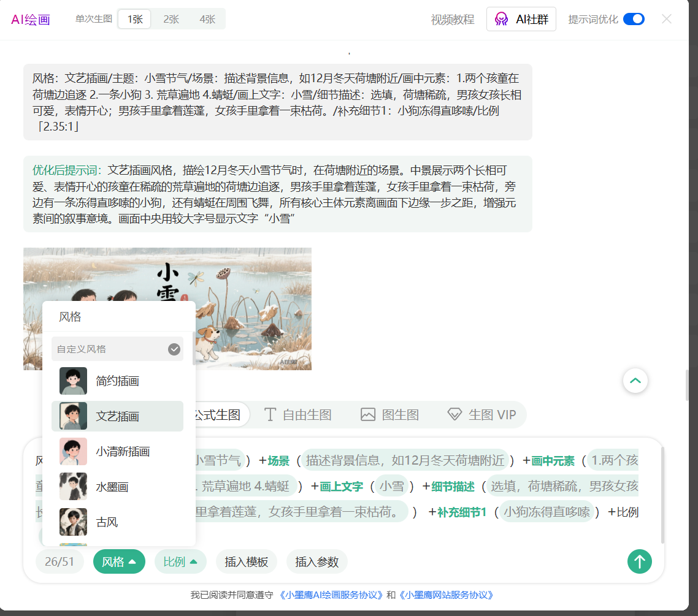Viewport: 698px width, 616px height.
Task: Toggle the 提示词优化 switch
Action: point(633,19)
